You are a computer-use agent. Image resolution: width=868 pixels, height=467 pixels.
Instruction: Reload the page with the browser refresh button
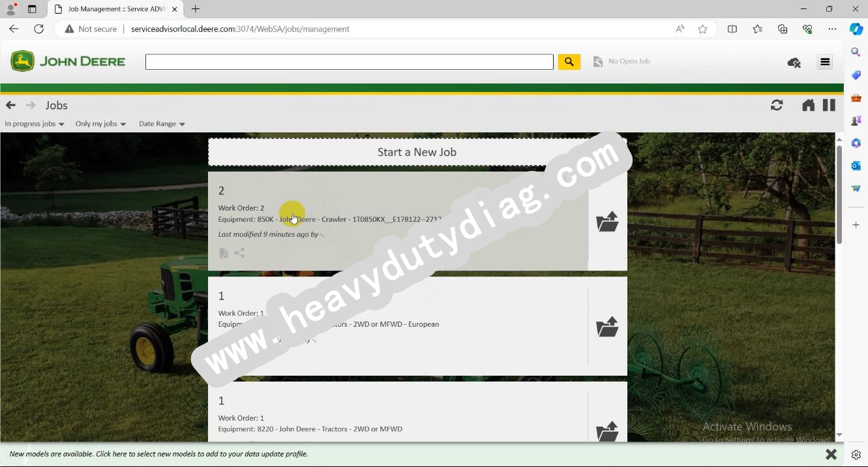pos(38,29)
